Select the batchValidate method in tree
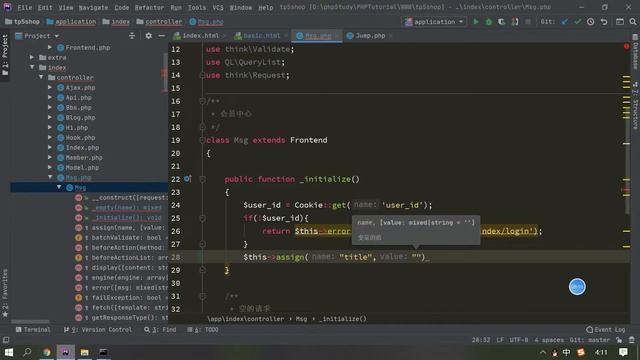640x360 pixels. [x=122, y=238]
